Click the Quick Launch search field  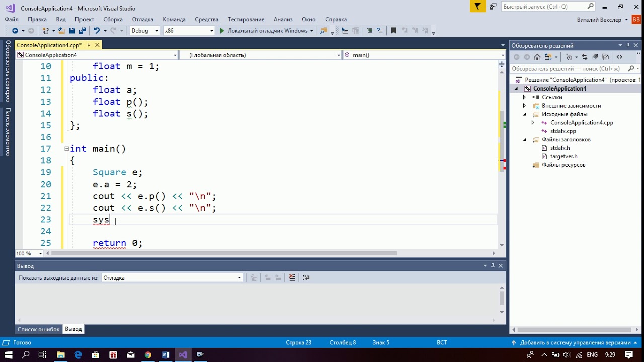click(548, 7)
